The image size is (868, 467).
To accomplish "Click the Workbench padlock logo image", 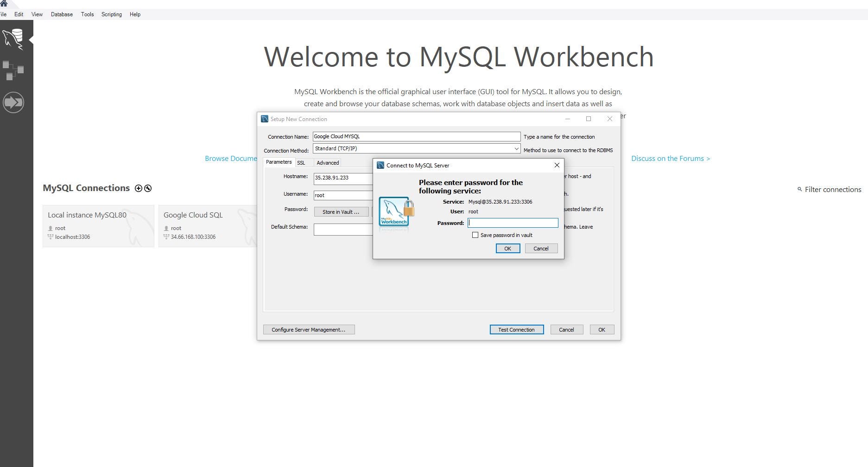I will click(x=396, y=214).
